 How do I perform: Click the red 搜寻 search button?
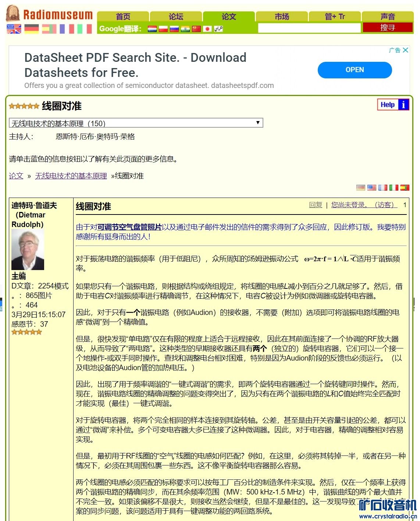(x=388, y=28)
